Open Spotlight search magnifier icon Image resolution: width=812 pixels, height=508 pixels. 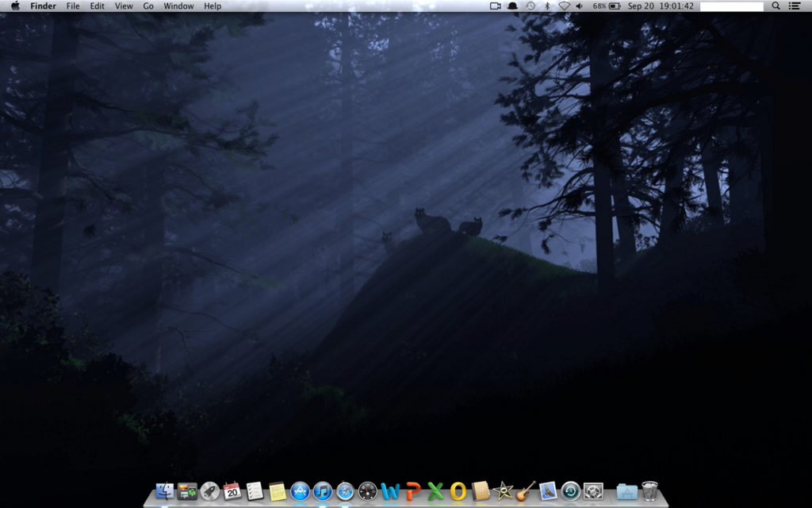776,6
